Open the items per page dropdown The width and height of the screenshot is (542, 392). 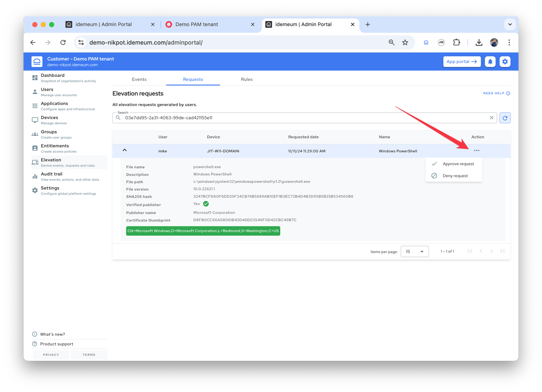click(415, 252)
